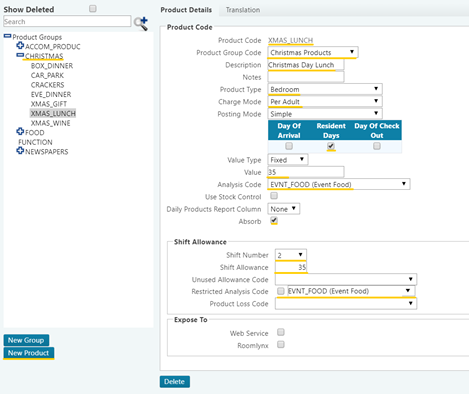This screenshot has width=469, height=394.
Task: Uncheck the Absorb checkbox
Action: [274, 220]
